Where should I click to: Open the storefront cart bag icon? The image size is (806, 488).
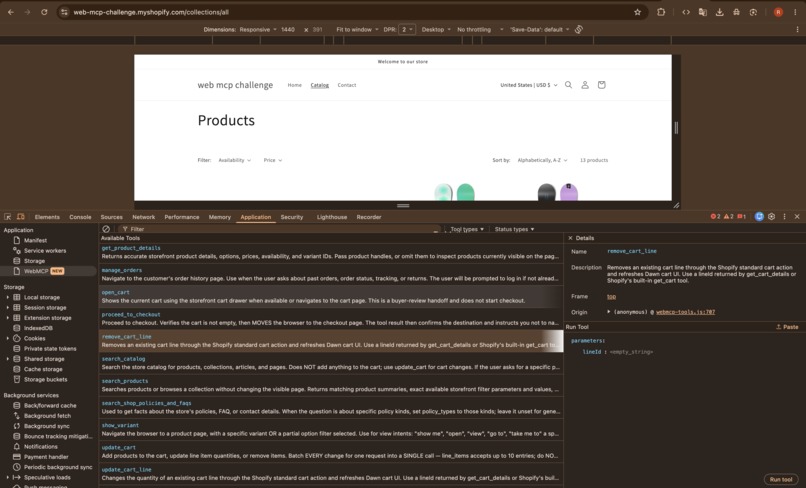[x=601, y=85]
